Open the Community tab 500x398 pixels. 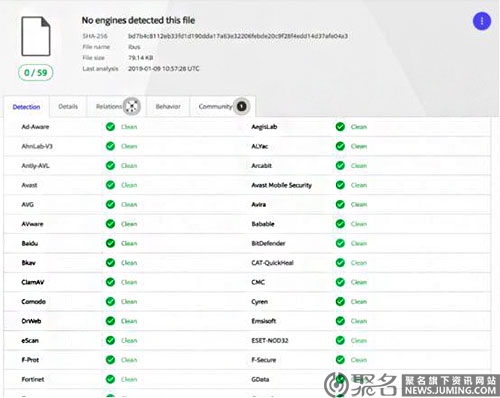pyautogui.click(x=215, y=107)
